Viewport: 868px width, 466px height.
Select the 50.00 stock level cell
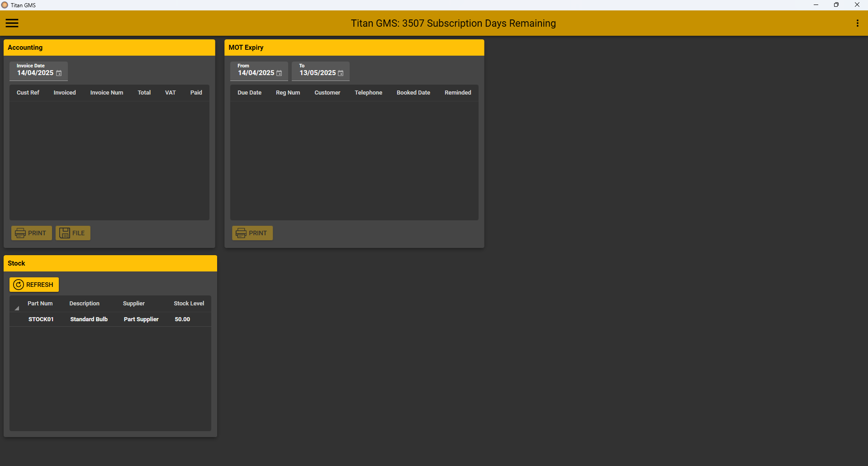point(183,319)
